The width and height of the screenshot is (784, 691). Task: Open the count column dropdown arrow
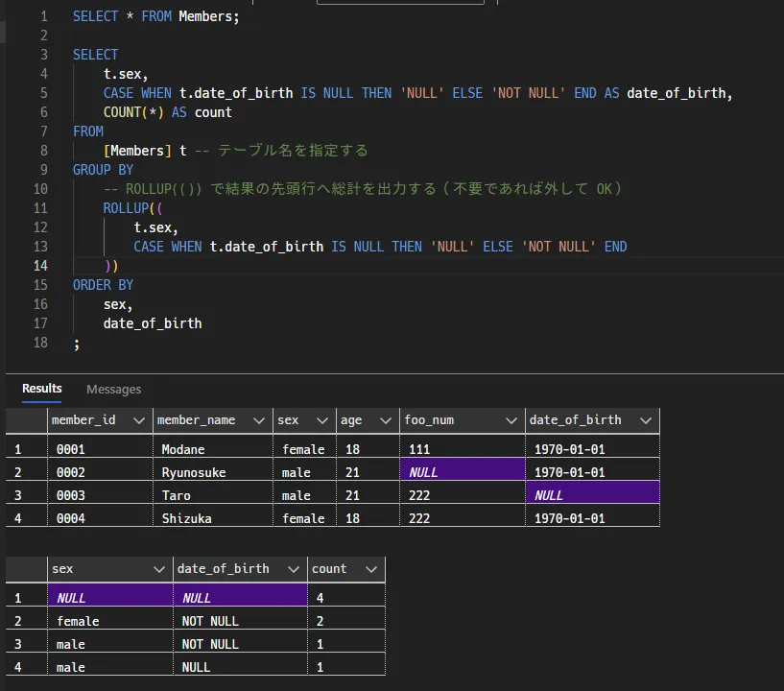coord(371,569)
